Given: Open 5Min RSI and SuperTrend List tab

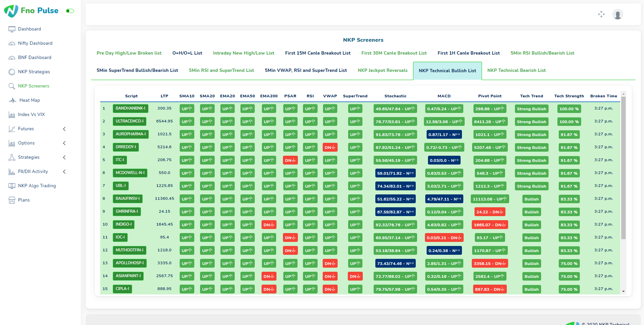Looking at the screenshot, I should coord(221,70).
